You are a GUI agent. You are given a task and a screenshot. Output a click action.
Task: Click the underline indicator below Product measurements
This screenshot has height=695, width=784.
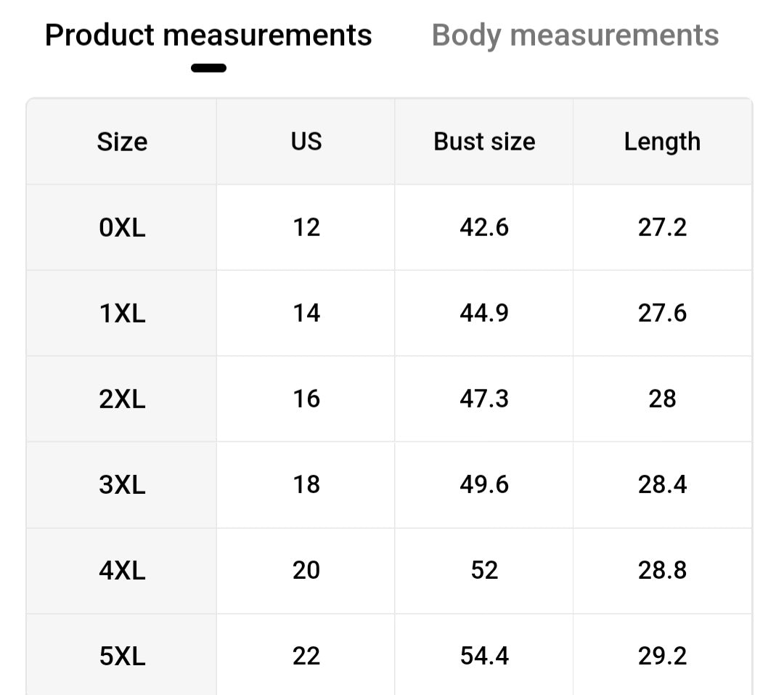click(209, 68)
